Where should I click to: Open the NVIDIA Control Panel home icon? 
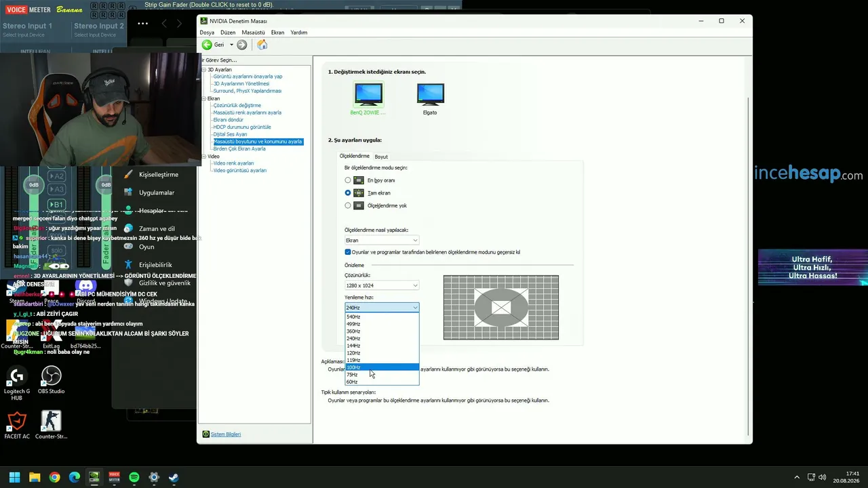262,45
